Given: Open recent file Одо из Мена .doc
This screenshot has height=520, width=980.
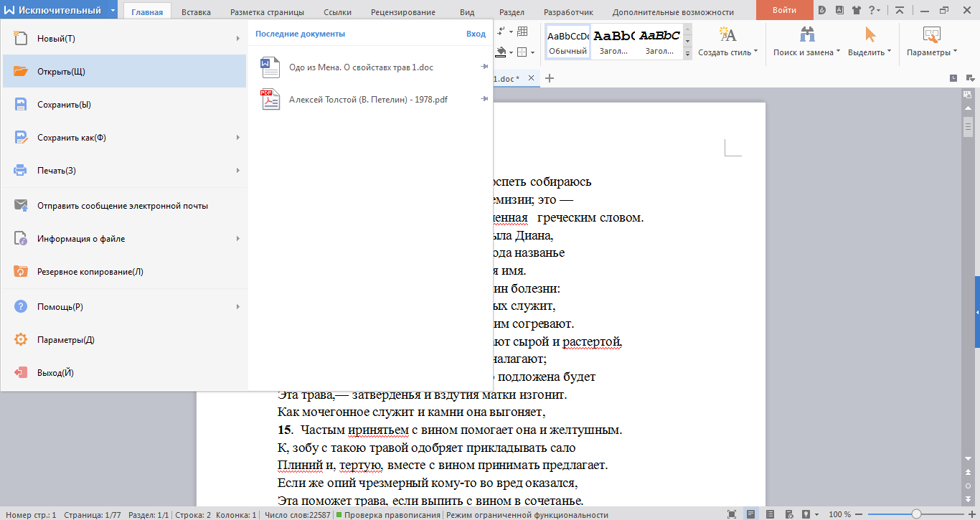Looking at the screenshot, I should click(x=360, y=67).
